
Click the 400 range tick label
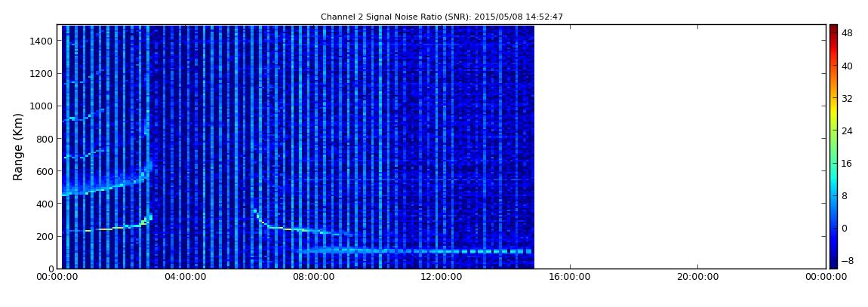(x=45, y=204)
